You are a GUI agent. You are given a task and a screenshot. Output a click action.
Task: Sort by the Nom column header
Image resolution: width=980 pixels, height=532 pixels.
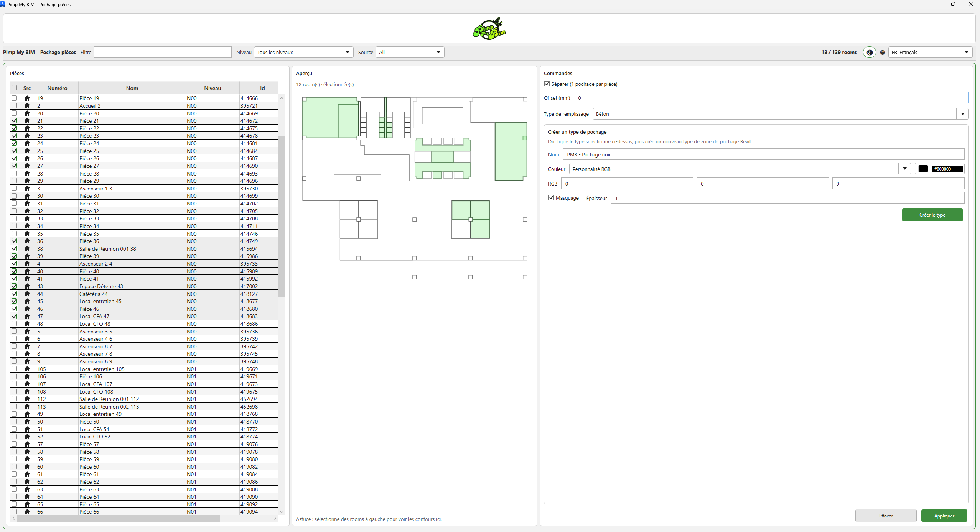coord(132,88)
